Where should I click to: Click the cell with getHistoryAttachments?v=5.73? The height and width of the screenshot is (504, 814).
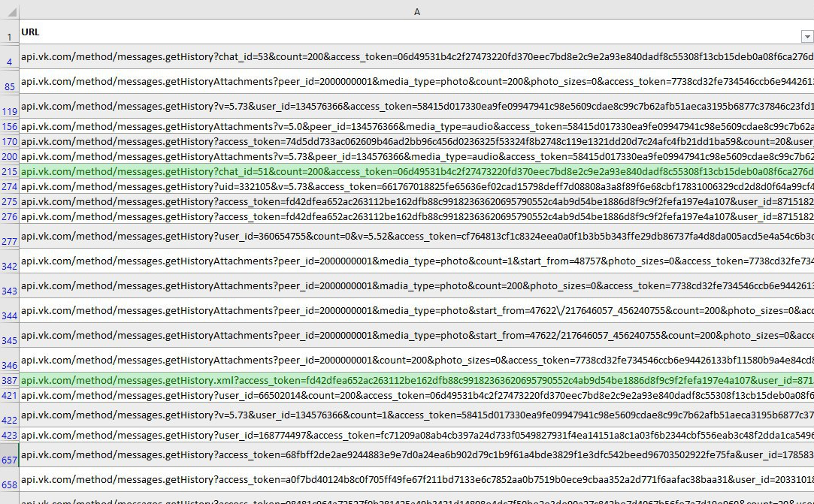tap(417, 156)
